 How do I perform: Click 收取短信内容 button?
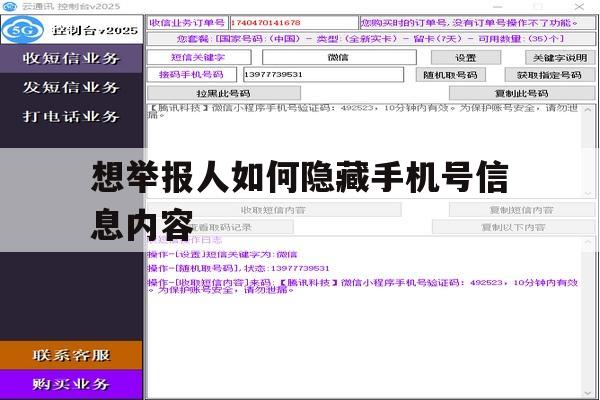274,210
